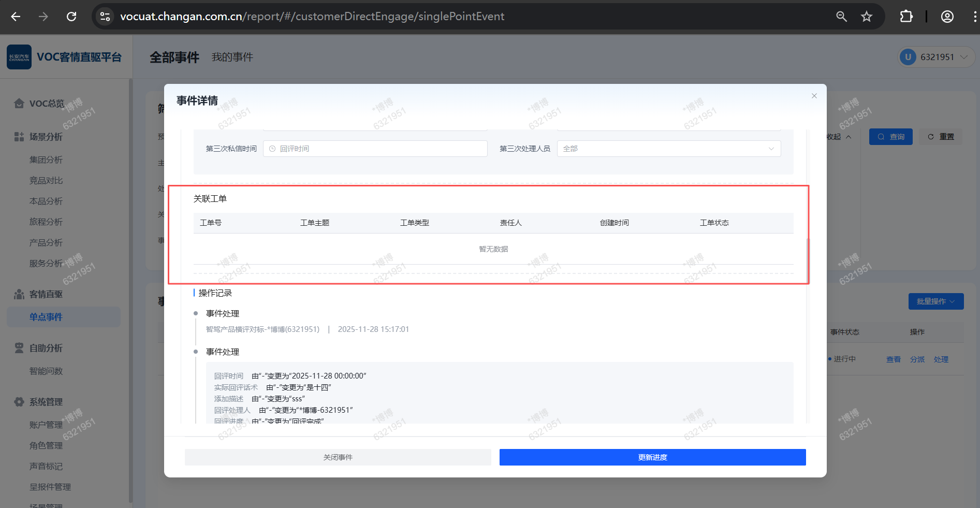Open the browser extensions puzzle icon
This screenshot has height=508, width=980.
pyautogui.click(x=906, y=17)
